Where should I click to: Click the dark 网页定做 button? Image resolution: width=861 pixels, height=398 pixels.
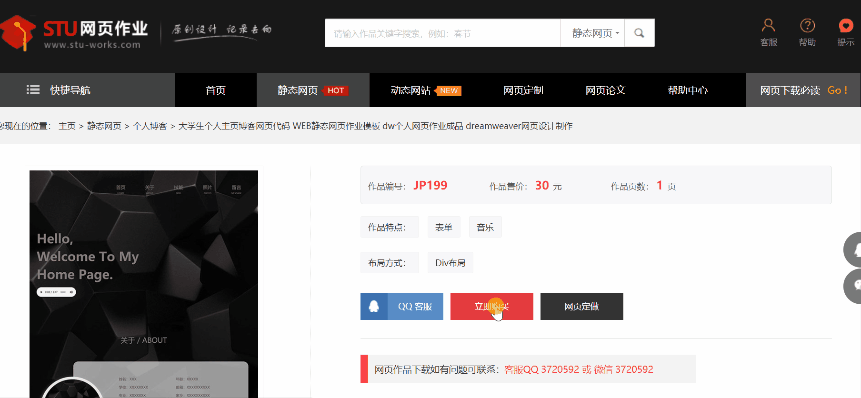click(582, 306)
